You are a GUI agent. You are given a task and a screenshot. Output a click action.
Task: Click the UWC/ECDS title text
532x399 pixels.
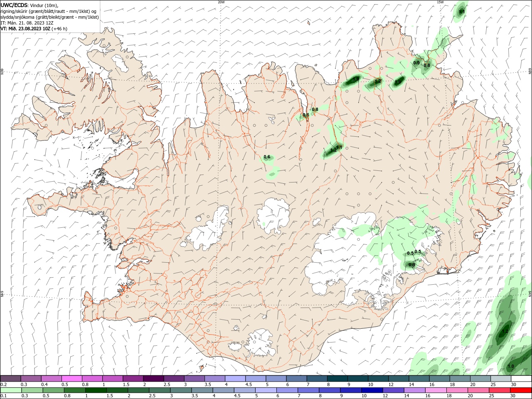15,5
